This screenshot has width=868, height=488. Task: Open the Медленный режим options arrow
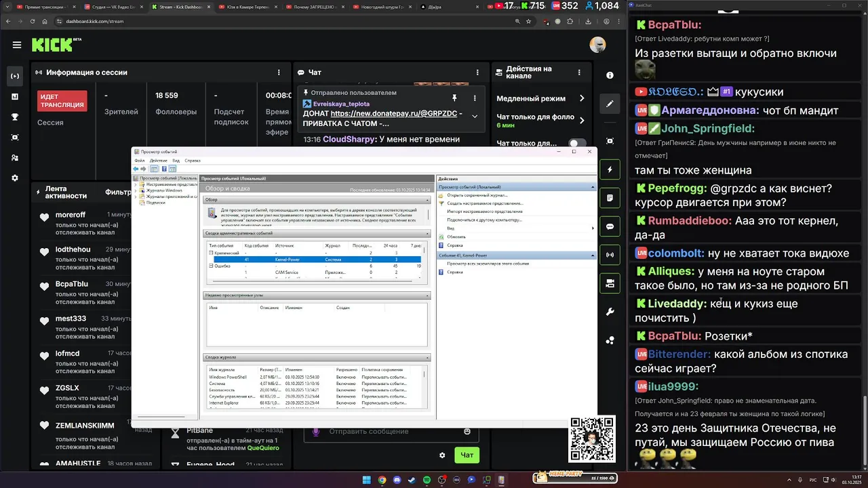pyautogui.click(x=582, y=98)
